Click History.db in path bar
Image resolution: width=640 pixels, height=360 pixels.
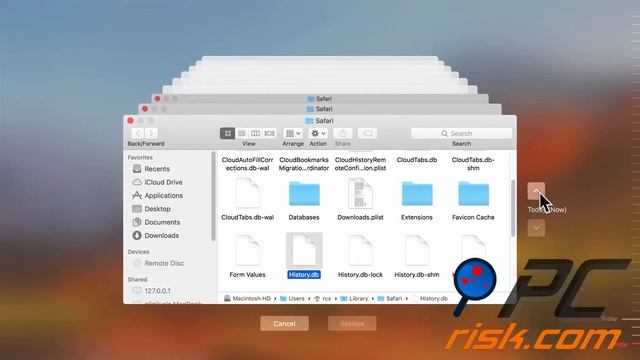(x=429, y=299)
